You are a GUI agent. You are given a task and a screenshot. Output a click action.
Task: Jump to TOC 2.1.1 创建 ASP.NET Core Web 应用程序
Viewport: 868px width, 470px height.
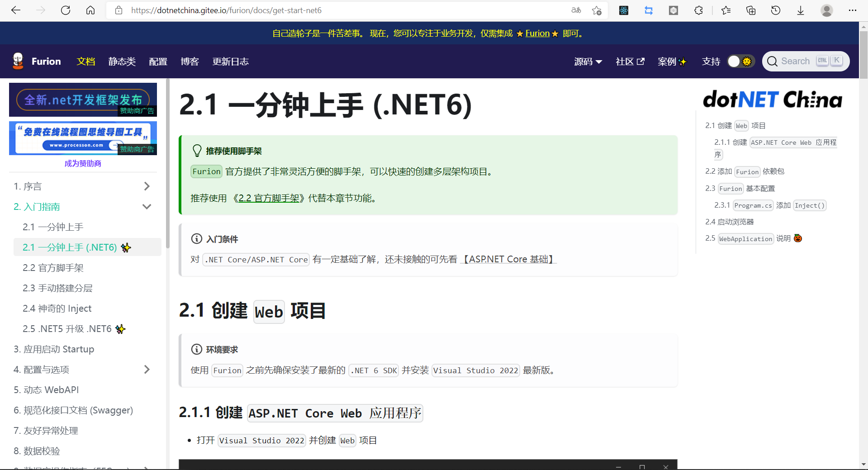point(775,148)
